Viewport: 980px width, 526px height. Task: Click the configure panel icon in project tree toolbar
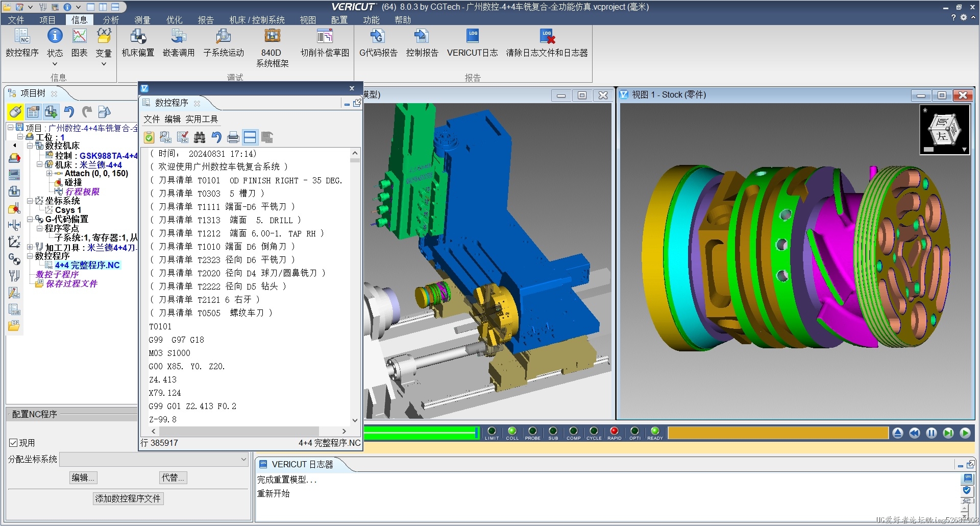coord(33,112)
